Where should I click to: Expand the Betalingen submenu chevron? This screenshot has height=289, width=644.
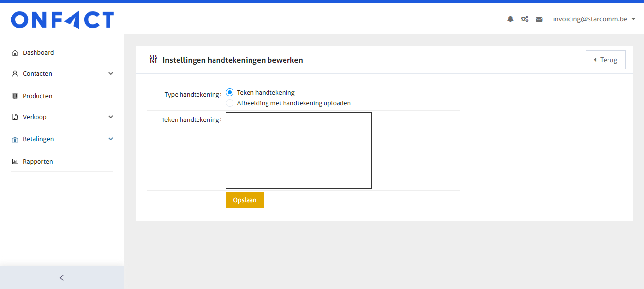(111, 139)
